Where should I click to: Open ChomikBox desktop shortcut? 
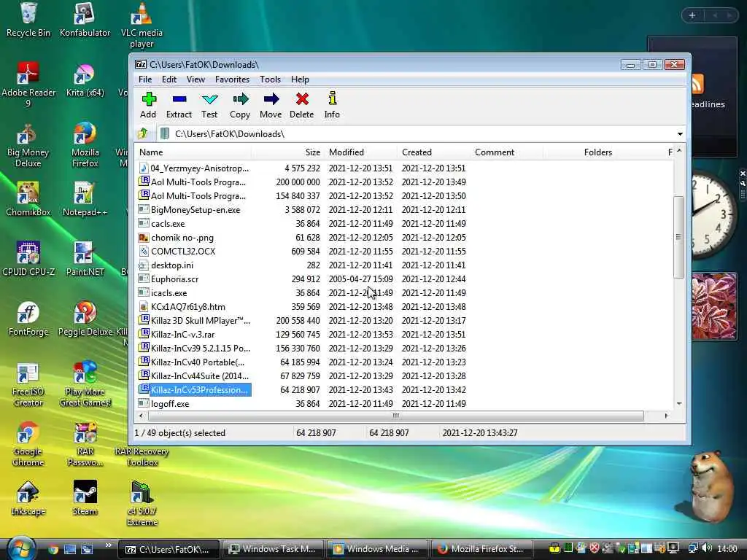click(28, 200)
